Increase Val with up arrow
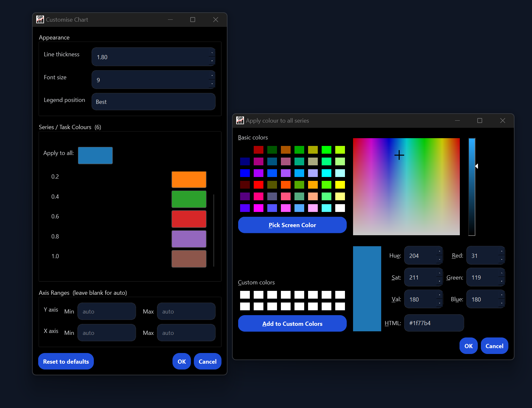532x408 pixels. (439, 295)
